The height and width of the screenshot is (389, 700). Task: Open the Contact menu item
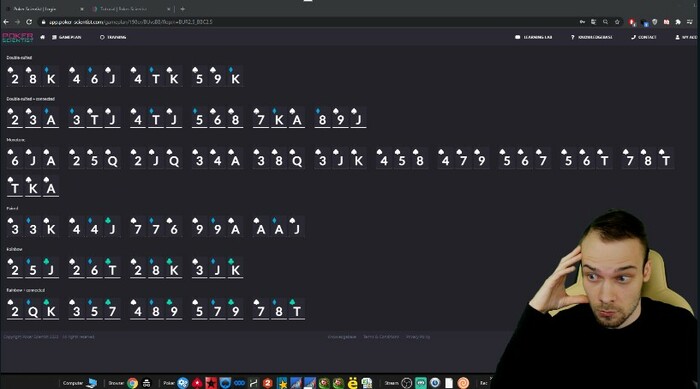[x=644, y=37]
